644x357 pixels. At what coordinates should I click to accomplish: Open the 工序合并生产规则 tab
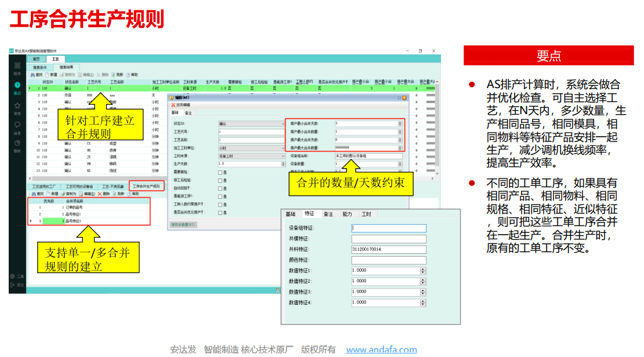[146, 186]
